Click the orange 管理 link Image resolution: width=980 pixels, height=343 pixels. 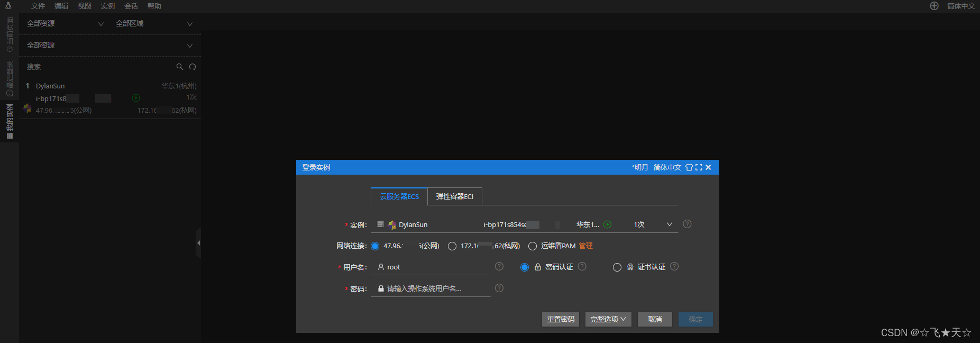585,246
